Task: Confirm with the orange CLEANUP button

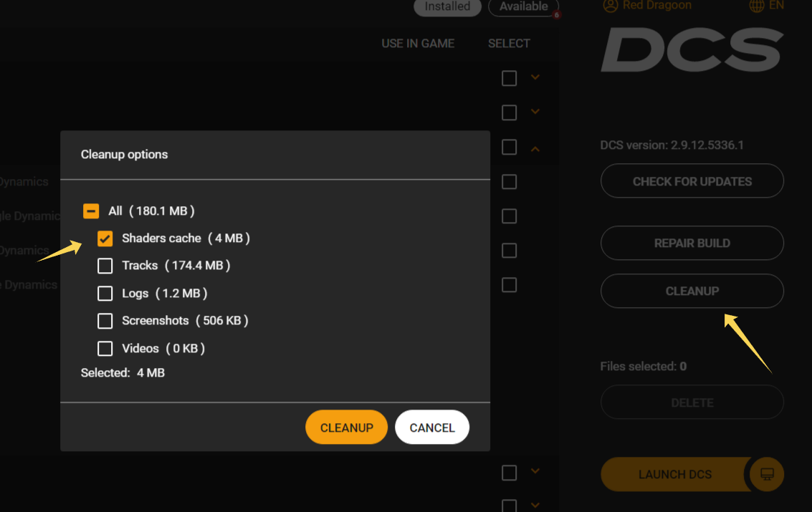Action: [x=346, y=428]
